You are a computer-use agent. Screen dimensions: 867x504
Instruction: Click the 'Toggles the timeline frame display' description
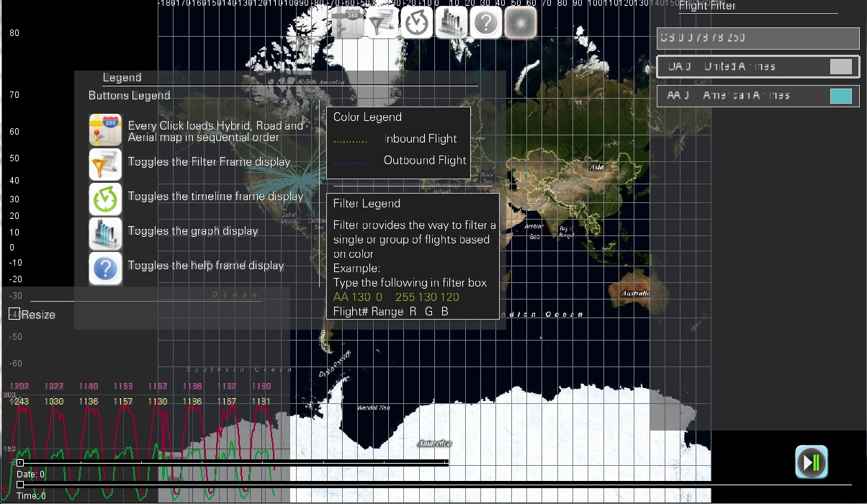(x=215, y=197)
